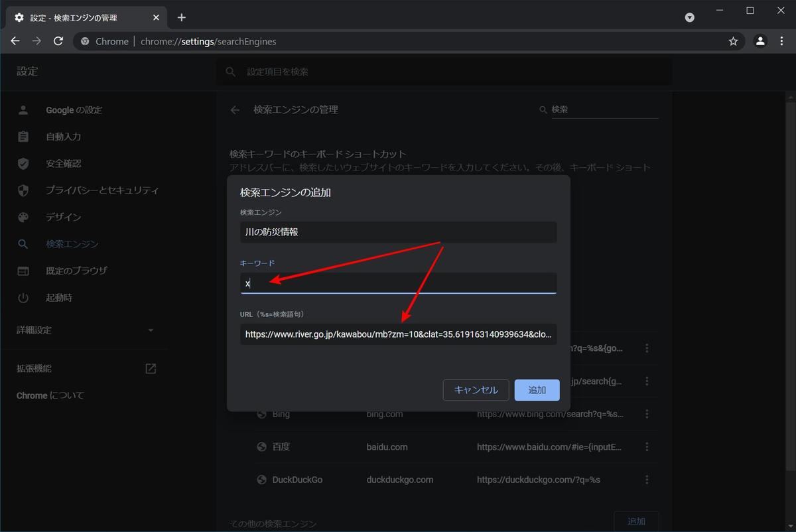Click the 追加 button in dialog

537,390
